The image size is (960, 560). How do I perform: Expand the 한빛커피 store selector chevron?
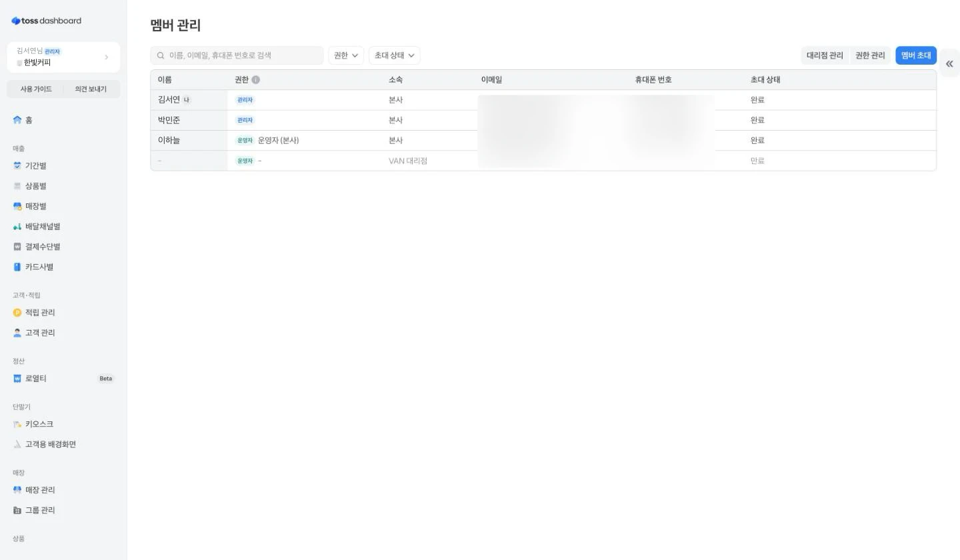tap(107, 57)
